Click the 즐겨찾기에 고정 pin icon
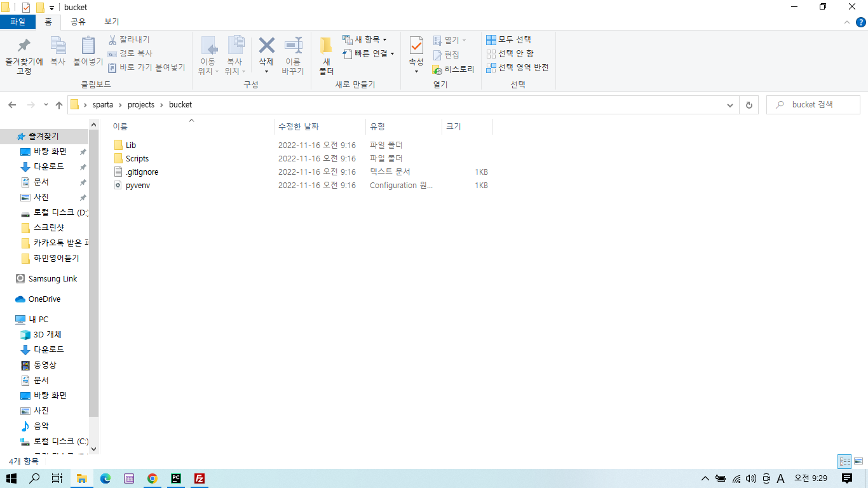 [x=24, y=46]
